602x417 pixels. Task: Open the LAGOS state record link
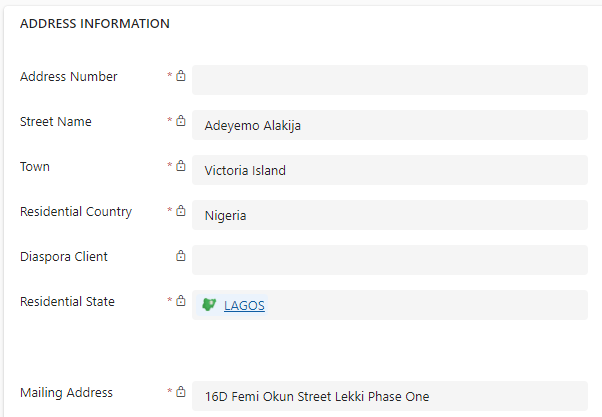244,306
